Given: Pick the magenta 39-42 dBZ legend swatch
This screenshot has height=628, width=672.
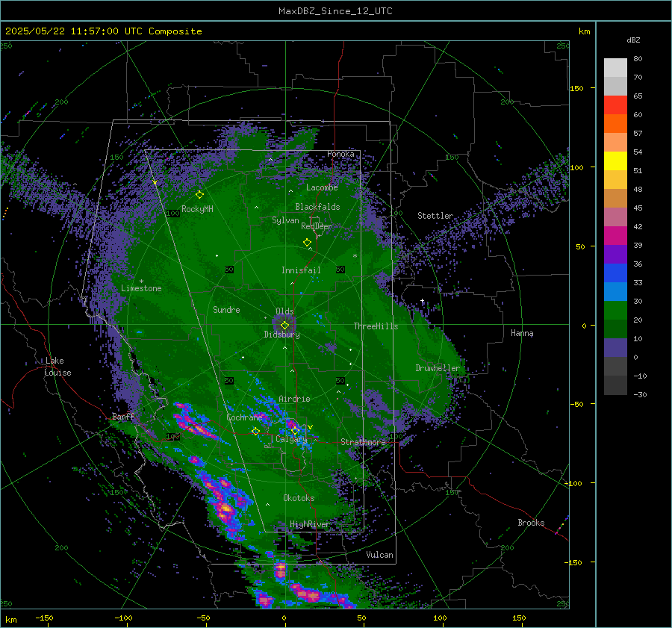Looking at the screenshot, I should (615, 236).
